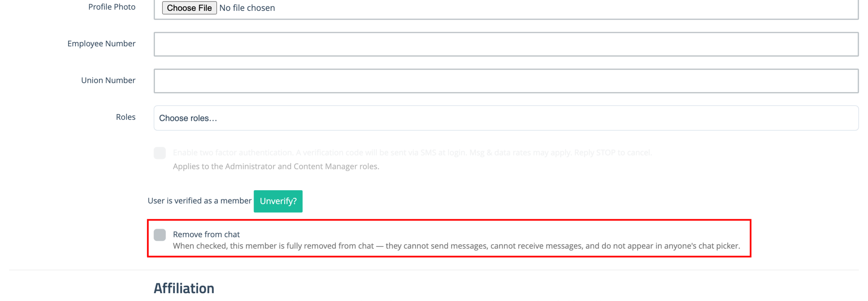
Task: Focus the Employee Number input field
Action: click(x=506, y=44)
